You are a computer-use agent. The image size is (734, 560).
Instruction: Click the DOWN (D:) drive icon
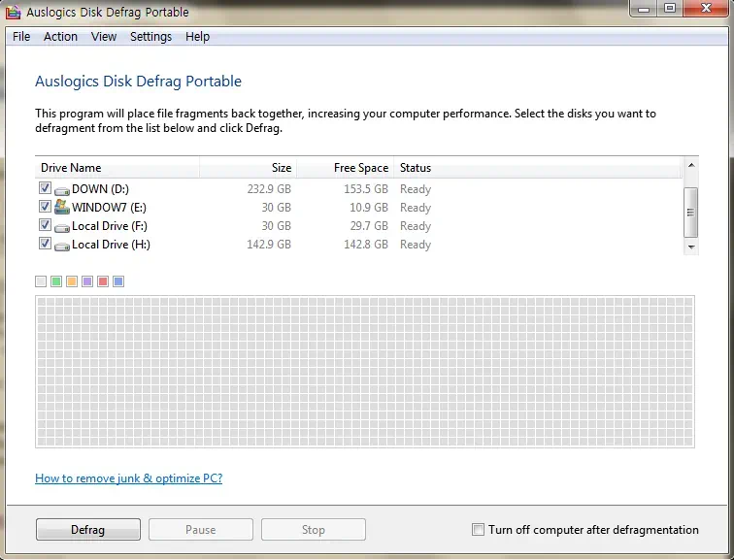pos(62,190)
